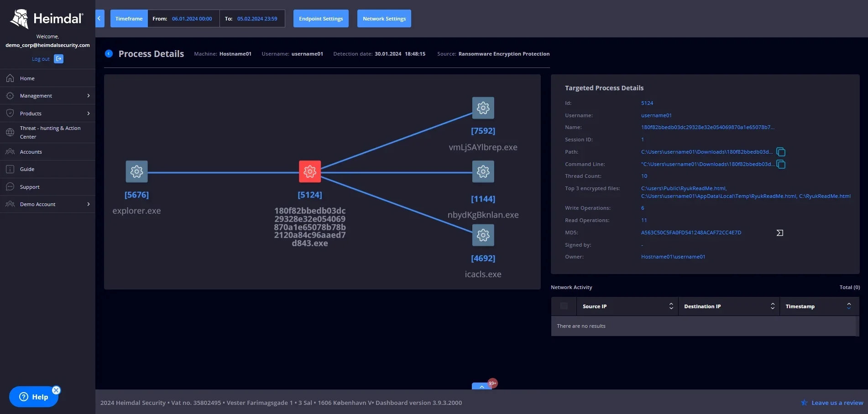Image resolution: width=868 pixels, height=414 pixels.
Task: Open the Management menu item
Action: click(47, 96)
